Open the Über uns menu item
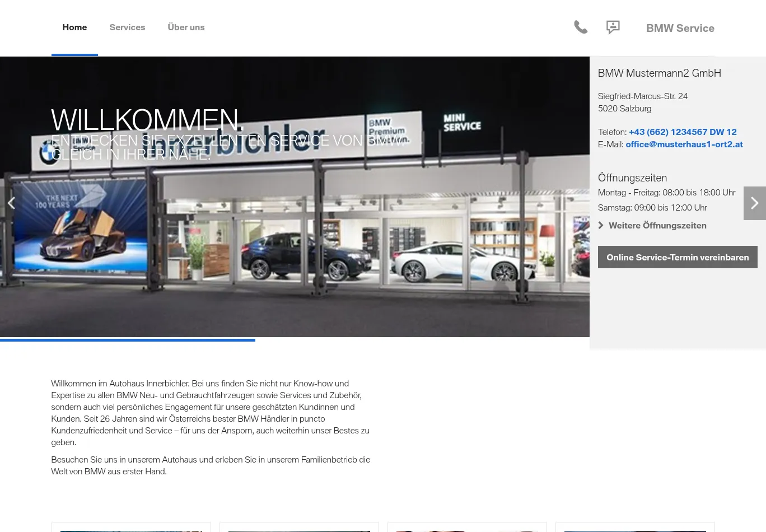 (186, 27)
